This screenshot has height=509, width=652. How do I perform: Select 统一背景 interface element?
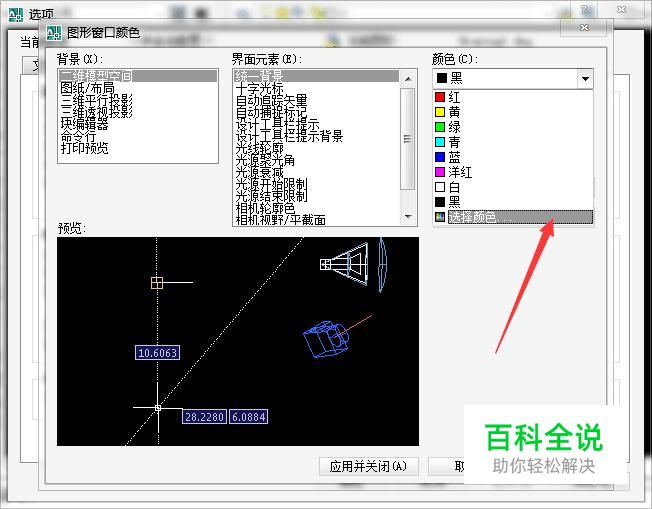click(316, 76)
